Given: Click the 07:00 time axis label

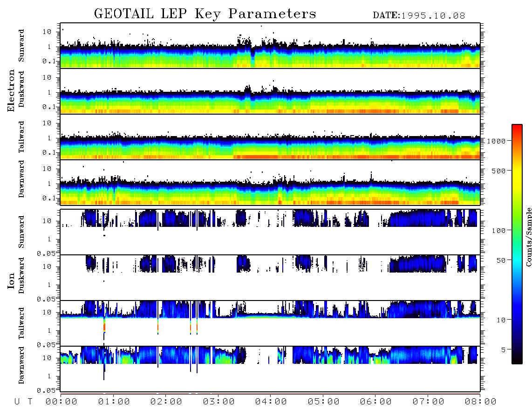Looking at the screenshot, I should (429, 402).
